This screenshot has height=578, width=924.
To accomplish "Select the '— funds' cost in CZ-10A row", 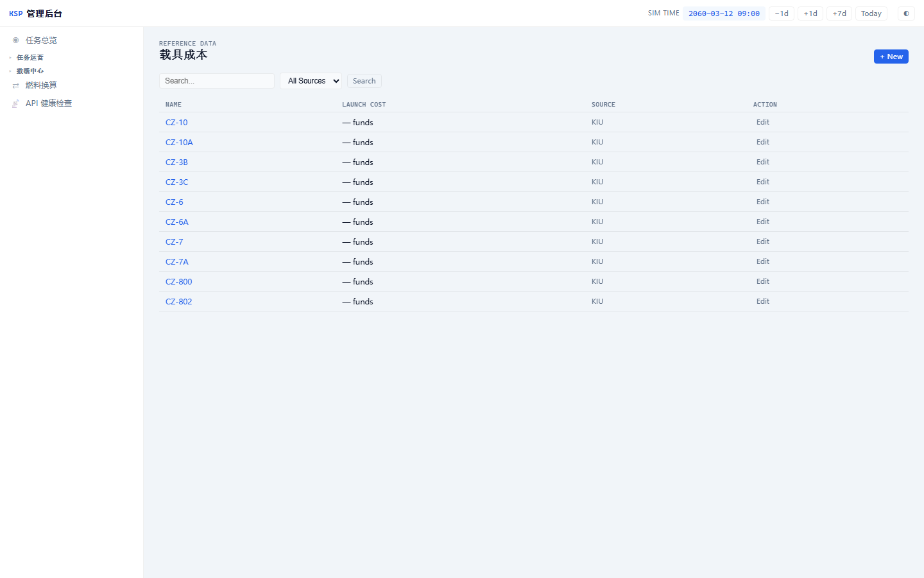I will [357, 143].
